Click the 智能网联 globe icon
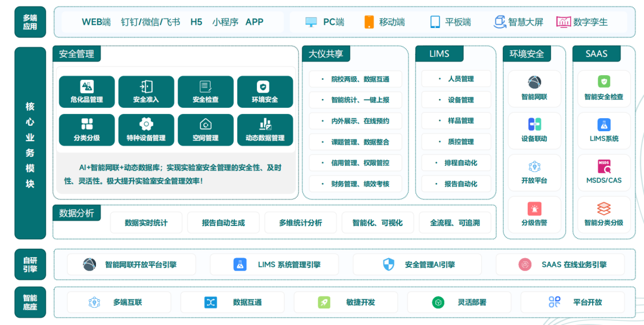The image size is (644, 325). (x=534, y=83)
